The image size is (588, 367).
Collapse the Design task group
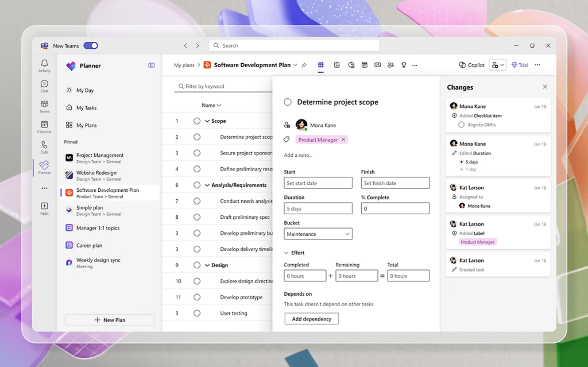pyautogui.click(x=207, y=265)
